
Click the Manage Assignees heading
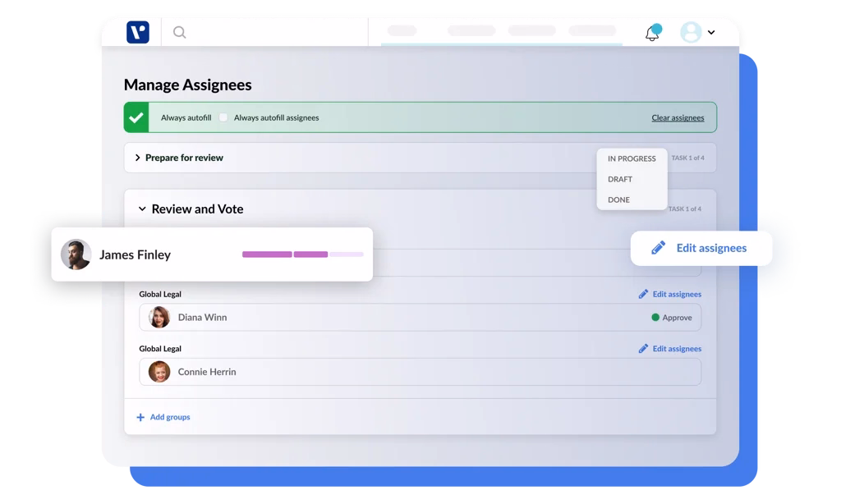point(188,85)
